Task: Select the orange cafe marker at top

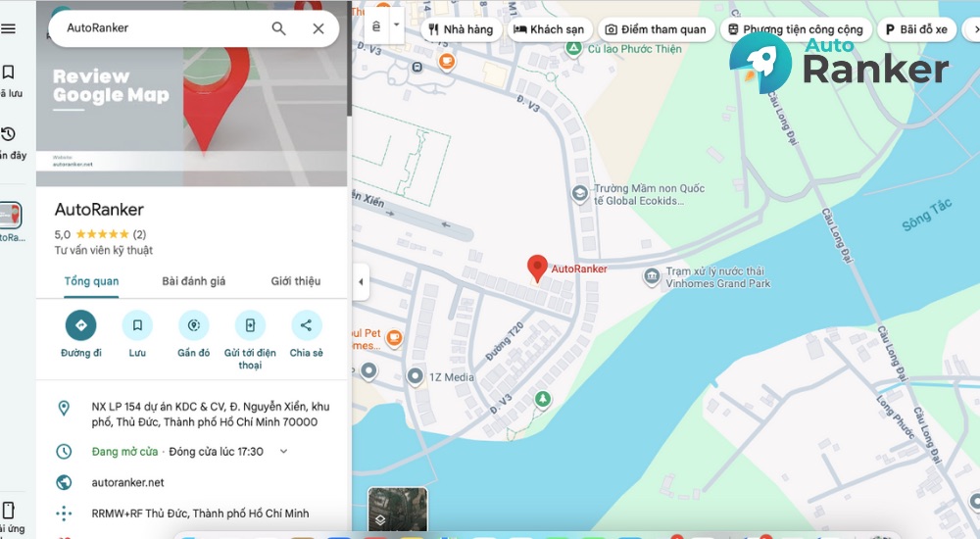Action: pos(446,62)
